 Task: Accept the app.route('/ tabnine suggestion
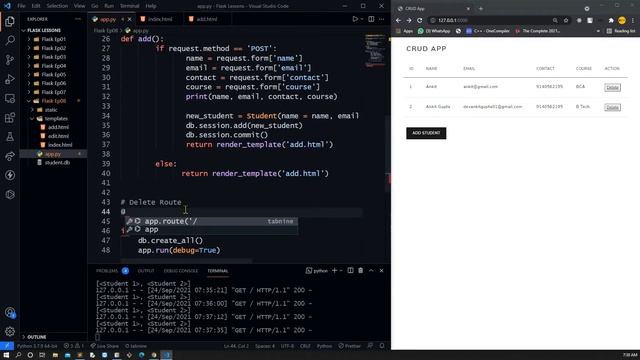pos(211,221)
